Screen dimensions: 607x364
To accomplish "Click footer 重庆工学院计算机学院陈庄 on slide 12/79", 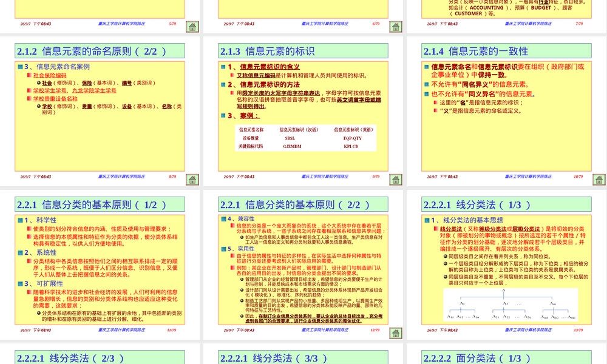I will tap(325, 330).
